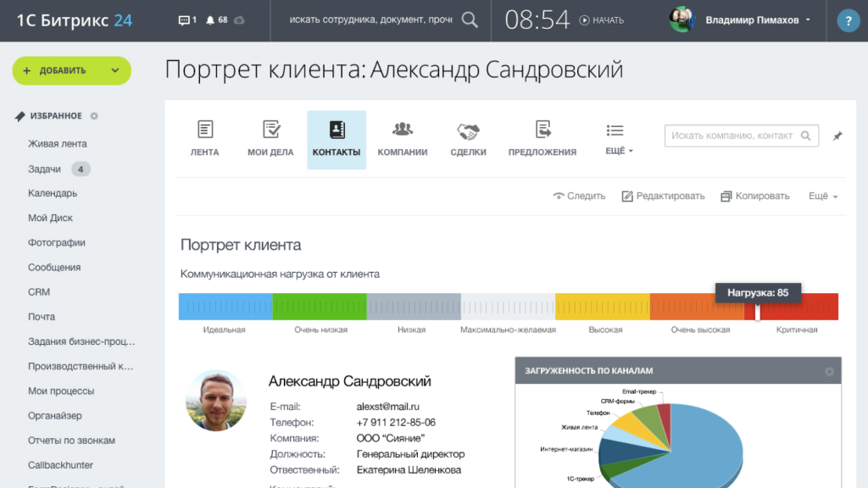Start the workday with Начать button
The width and height of the screenshot is (868, 488).
pos(602,20)
